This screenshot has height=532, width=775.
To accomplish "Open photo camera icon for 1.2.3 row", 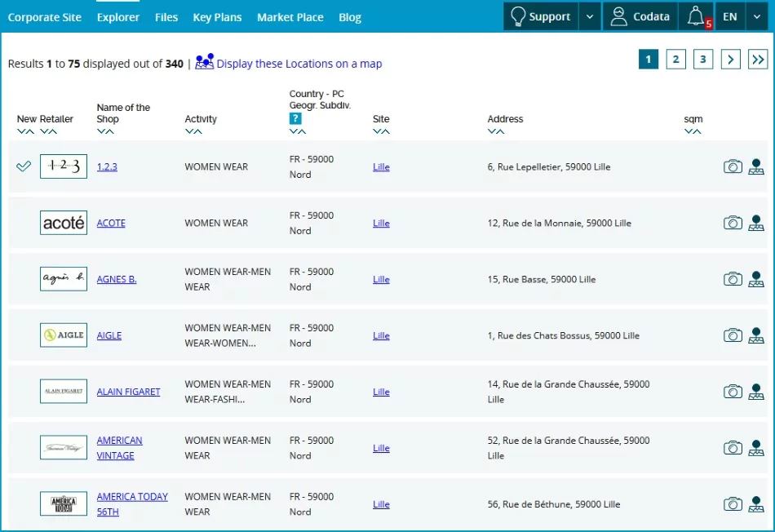I will click(x=733, y=166).
